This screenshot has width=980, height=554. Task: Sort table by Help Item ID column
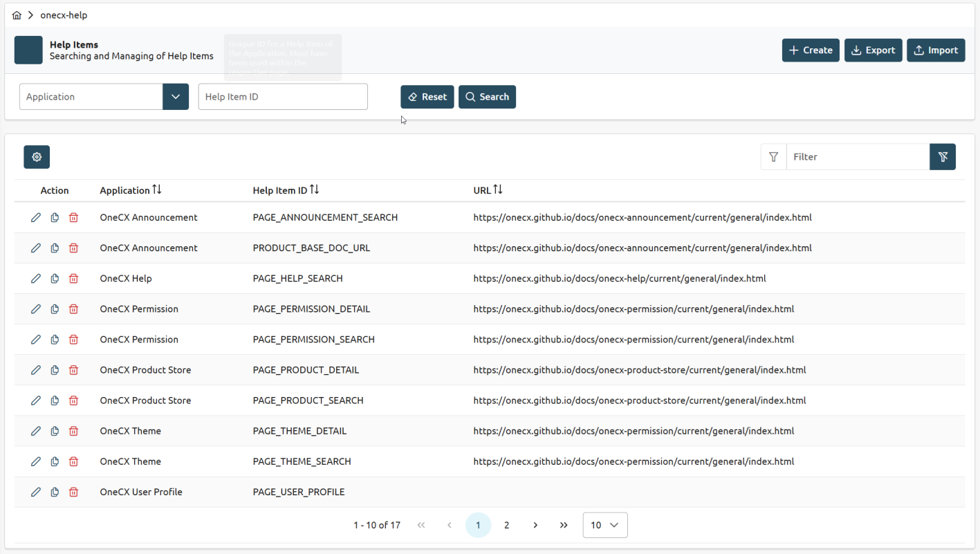point(315,190)
